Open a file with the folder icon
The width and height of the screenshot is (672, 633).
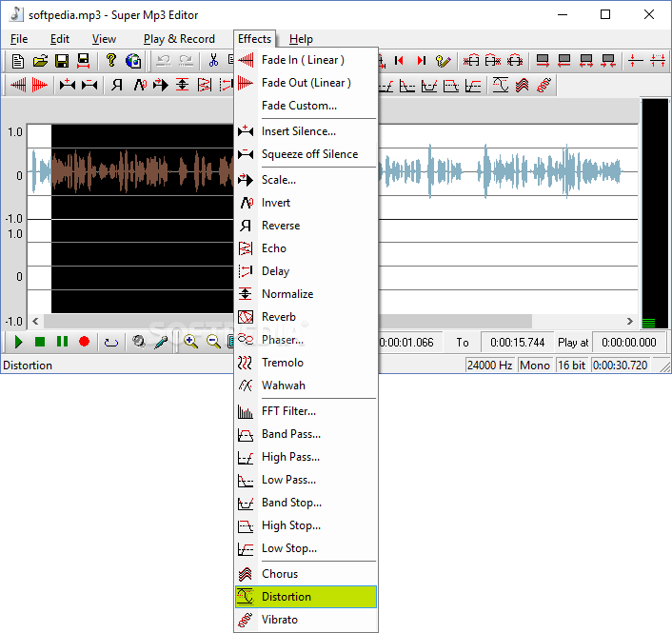pos(40,61)
